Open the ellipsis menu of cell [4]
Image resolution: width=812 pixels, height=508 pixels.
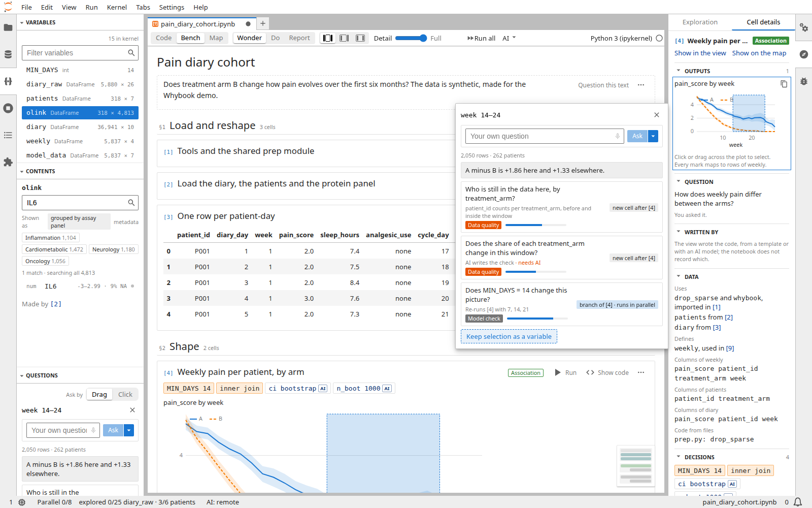pos(641,372)
